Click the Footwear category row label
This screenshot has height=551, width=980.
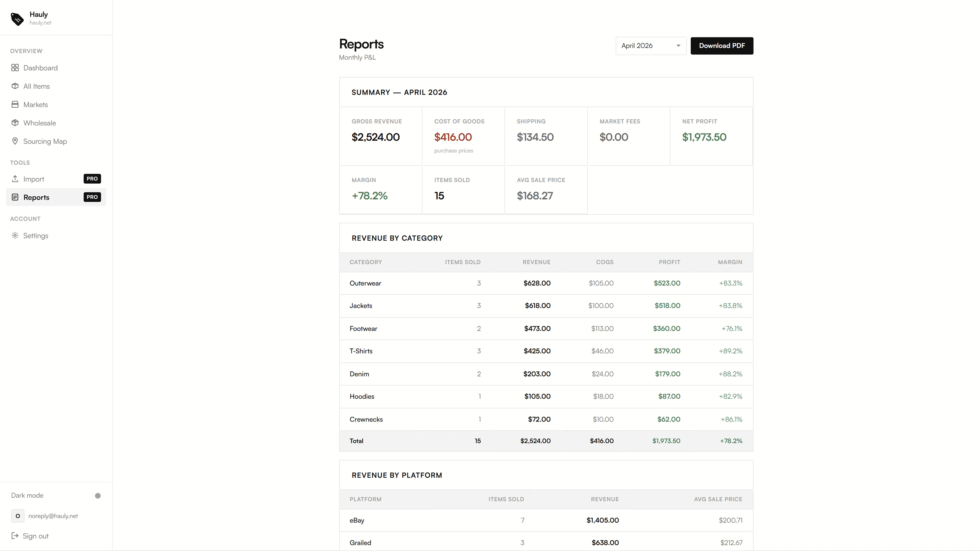tap(363, 329)
